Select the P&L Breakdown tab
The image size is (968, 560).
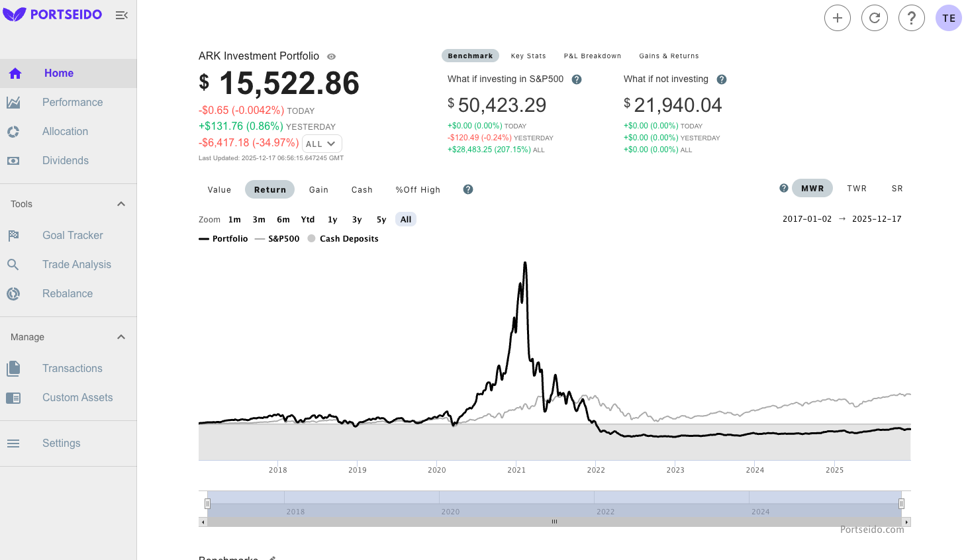(592, 56)
